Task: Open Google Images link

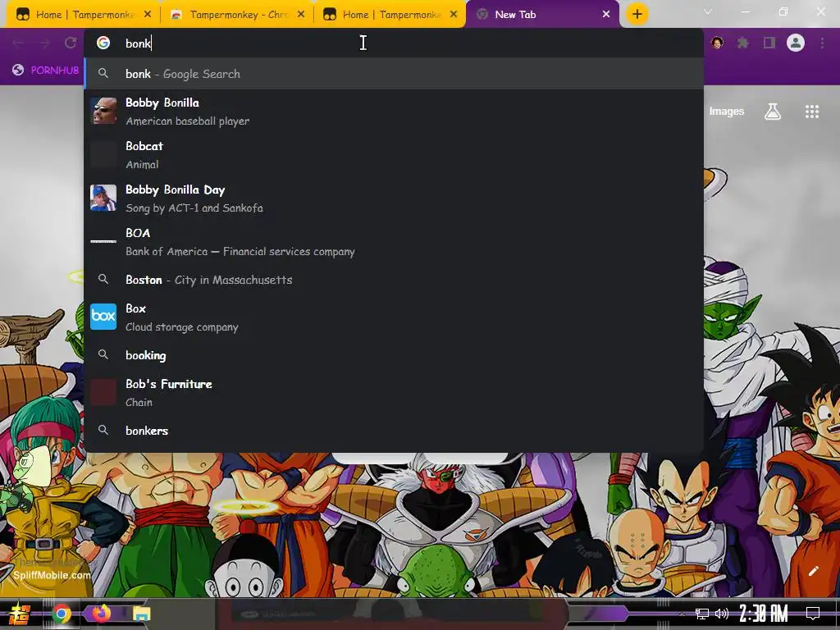Action: click(x=727, y=112)
